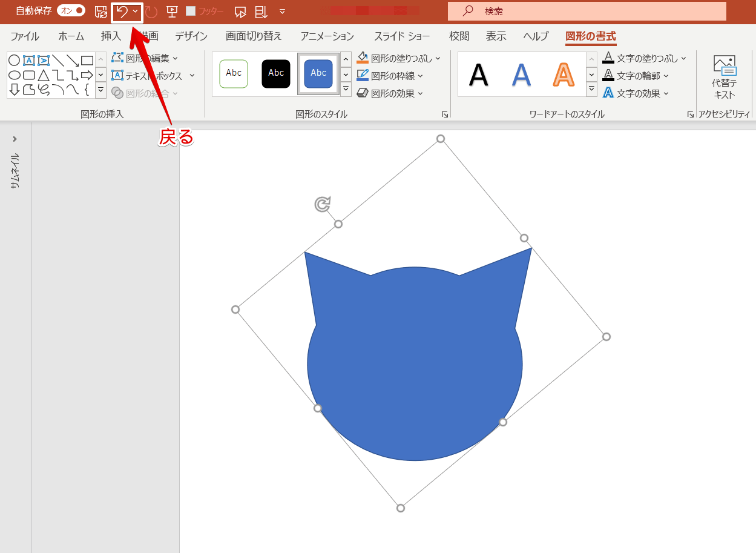
Task: Switch to the デザイン tab
Action: [x=191, y=36]
